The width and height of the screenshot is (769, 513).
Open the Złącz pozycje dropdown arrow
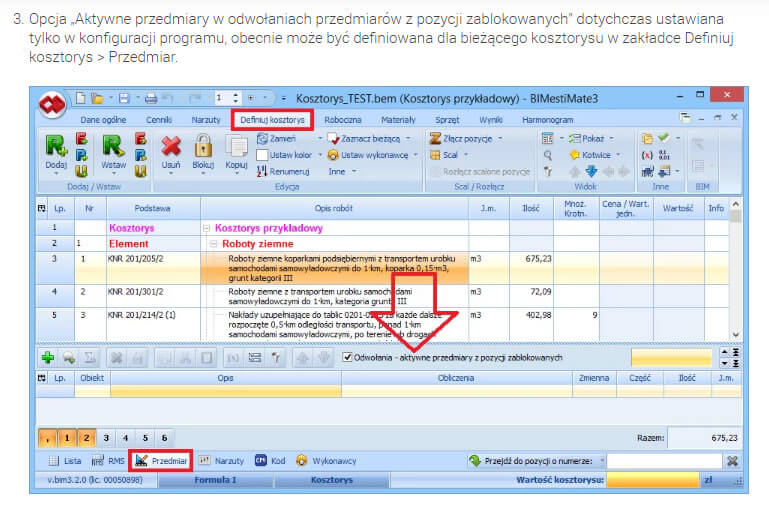click(500, 139)
